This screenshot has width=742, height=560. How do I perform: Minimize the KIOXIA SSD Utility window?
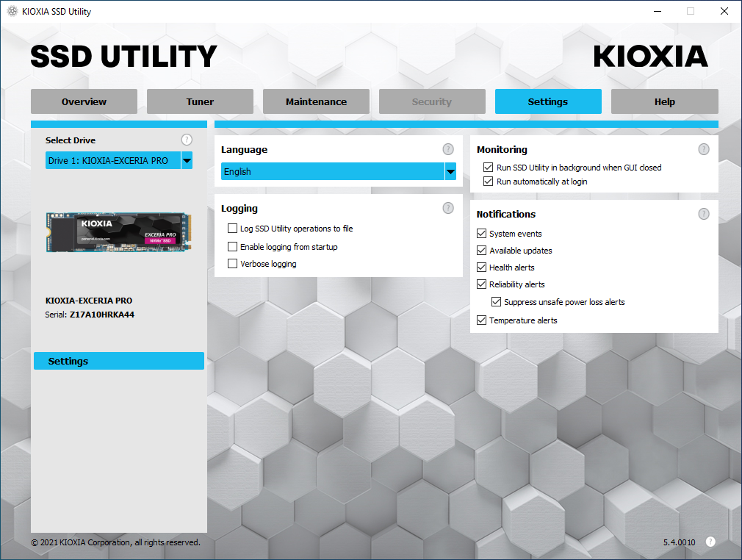(658, 11)
